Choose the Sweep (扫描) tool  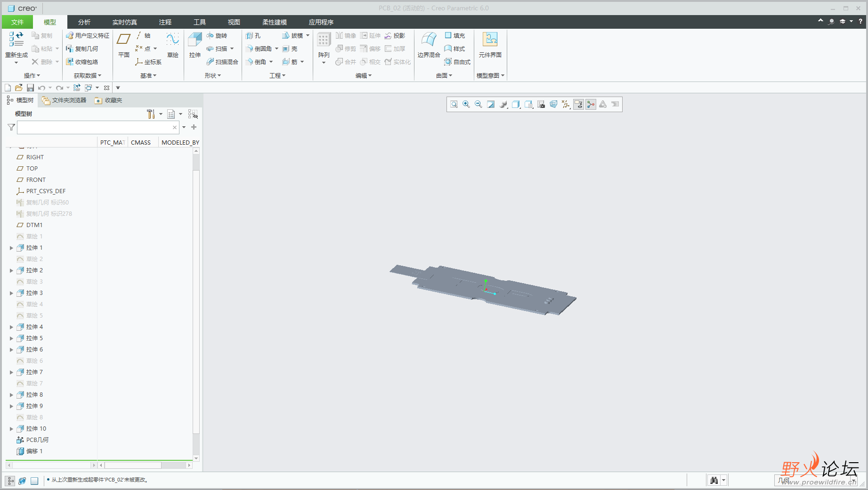pos(217,49)
